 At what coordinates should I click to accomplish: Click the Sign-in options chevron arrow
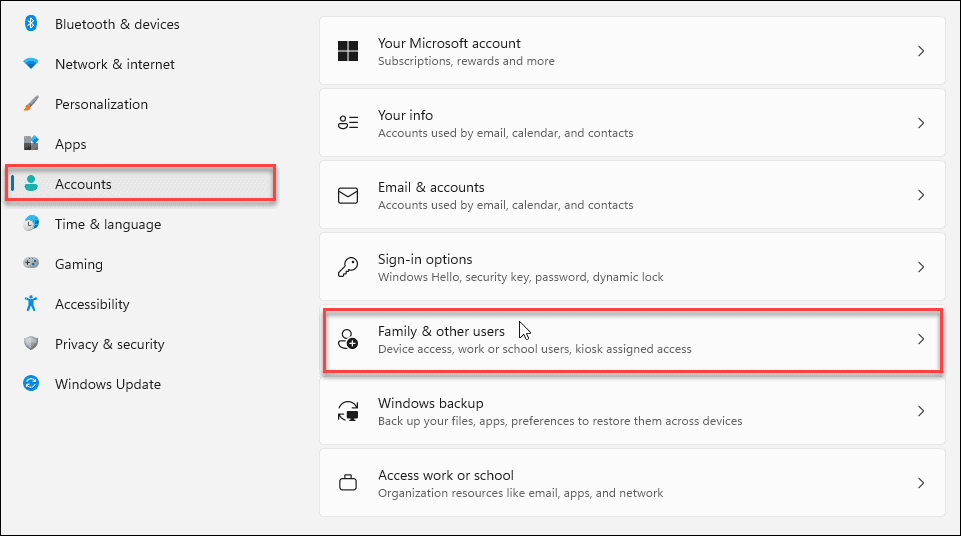(x=921, y=267)
